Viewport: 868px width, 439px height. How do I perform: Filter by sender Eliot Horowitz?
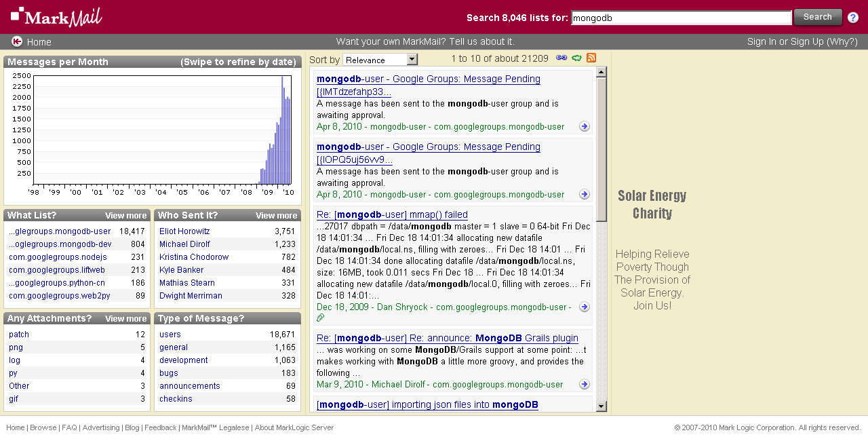tap(184, 231)
